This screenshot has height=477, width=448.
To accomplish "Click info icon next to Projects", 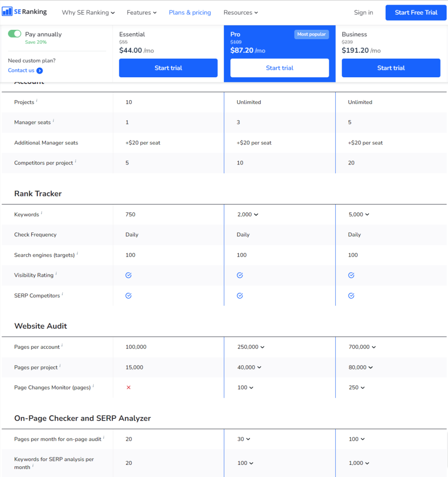I will pyautogui.click(x=37, y=100).
